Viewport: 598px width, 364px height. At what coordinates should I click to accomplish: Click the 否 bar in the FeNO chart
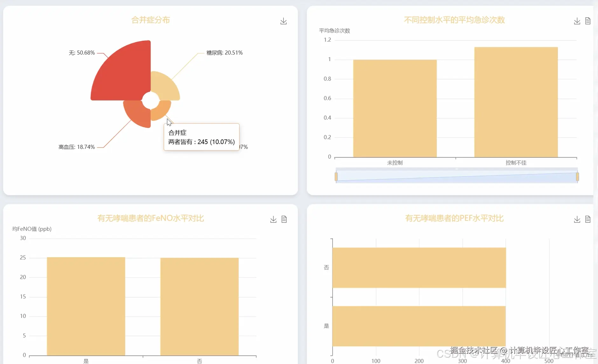point(199,305)
